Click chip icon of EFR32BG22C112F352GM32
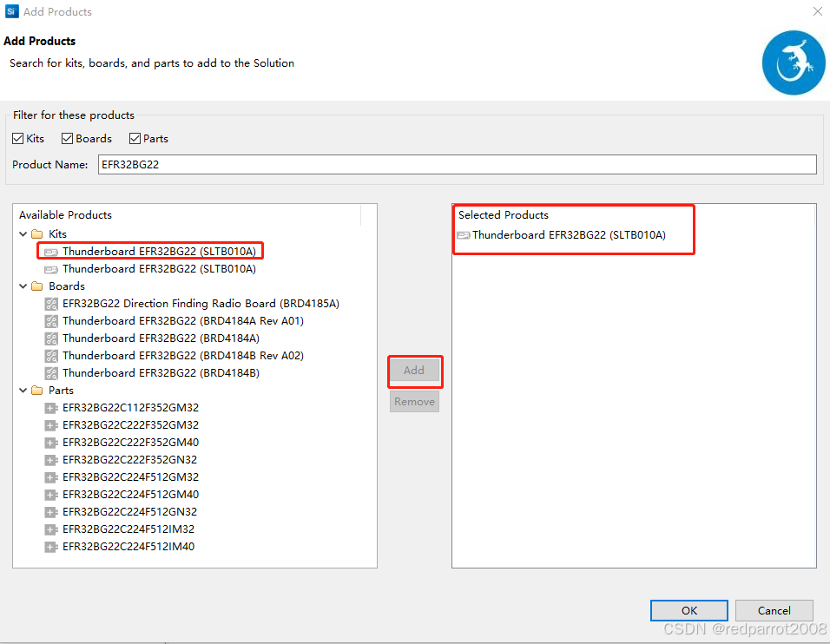The image size is (830, 644). point(51,408)
